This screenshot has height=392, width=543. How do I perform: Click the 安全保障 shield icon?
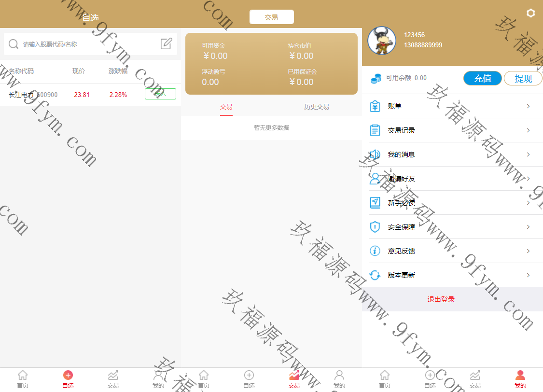pyautogui.click(x=375, y=227)
